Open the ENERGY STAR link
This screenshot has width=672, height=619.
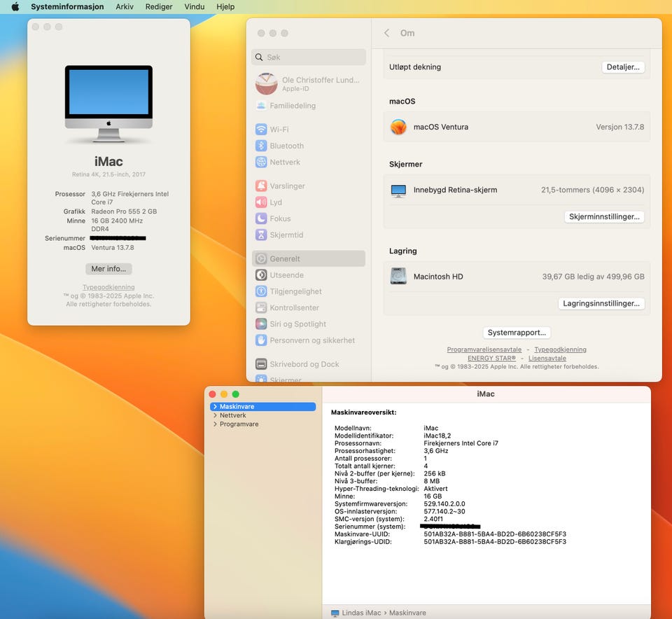click(491, 359)
